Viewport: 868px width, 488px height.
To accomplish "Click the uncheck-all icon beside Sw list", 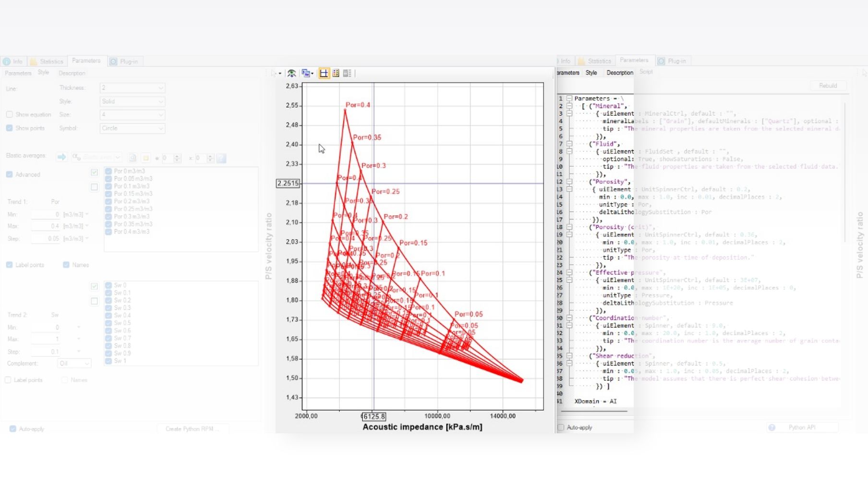I will pos(94,301).
